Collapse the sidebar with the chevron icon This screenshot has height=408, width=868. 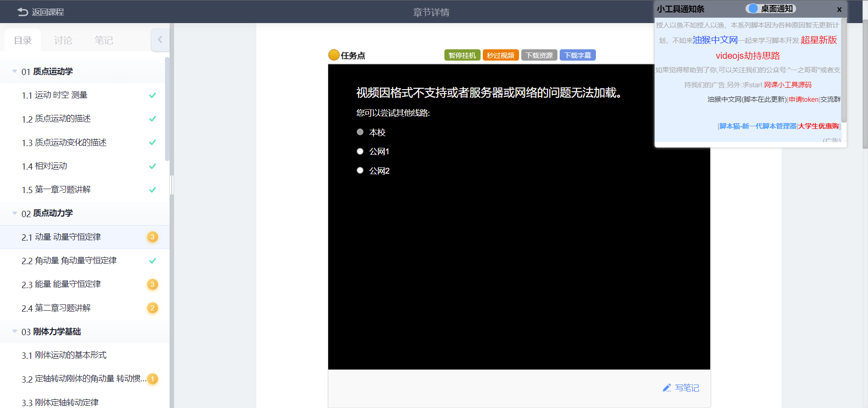coord(160,40)
